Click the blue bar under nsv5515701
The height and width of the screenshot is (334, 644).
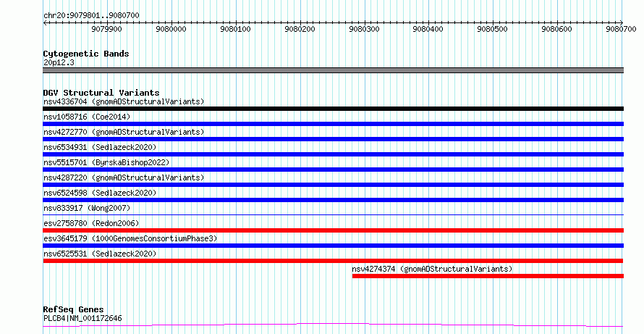click(333, 170)
